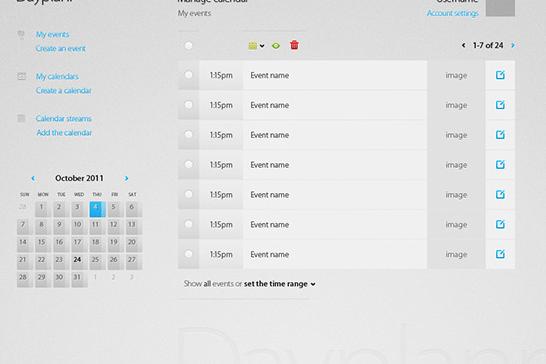Pick October 1 in the mini calendar
The image size is (546, 364).
coord(43,209)
